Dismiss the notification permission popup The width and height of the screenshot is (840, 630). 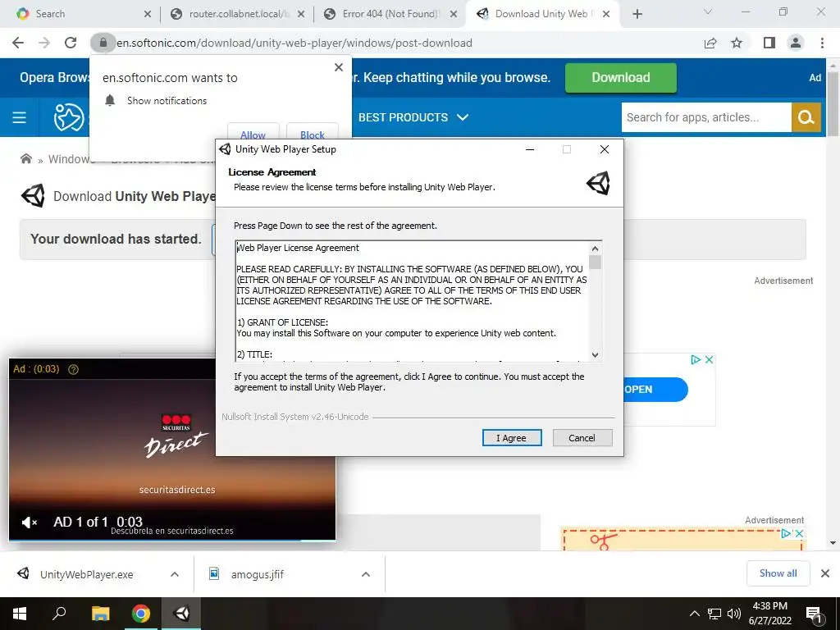(339, 67)
